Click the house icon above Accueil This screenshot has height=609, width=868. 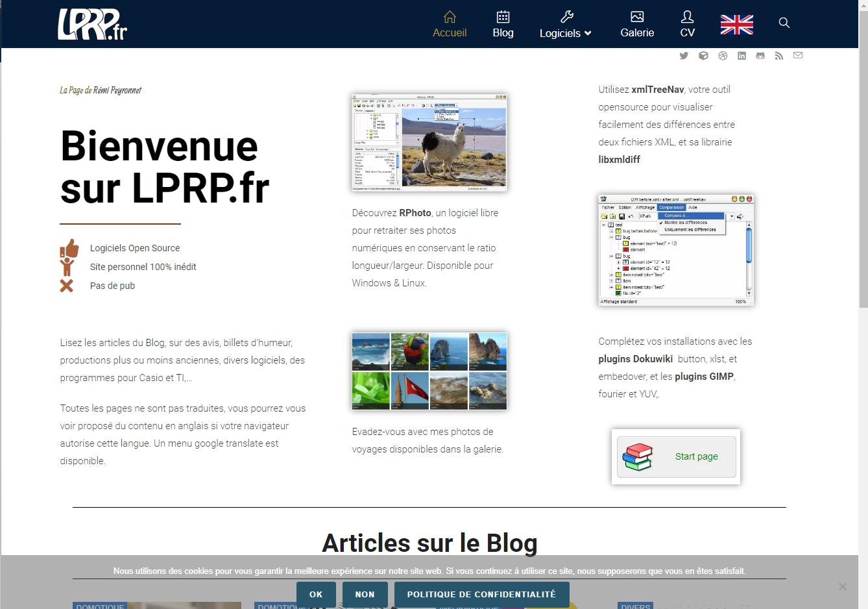click(x=450, y=16)
